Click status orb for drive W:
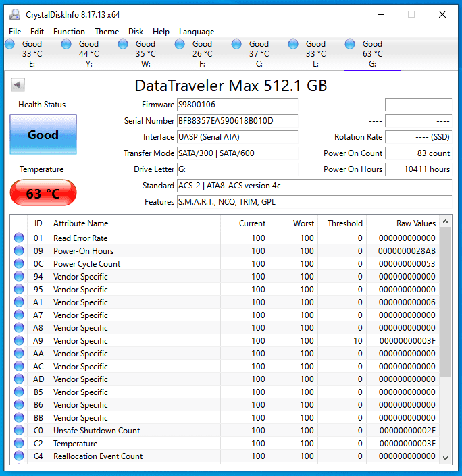This screenshot has width=462, height=476. [123, 44]
